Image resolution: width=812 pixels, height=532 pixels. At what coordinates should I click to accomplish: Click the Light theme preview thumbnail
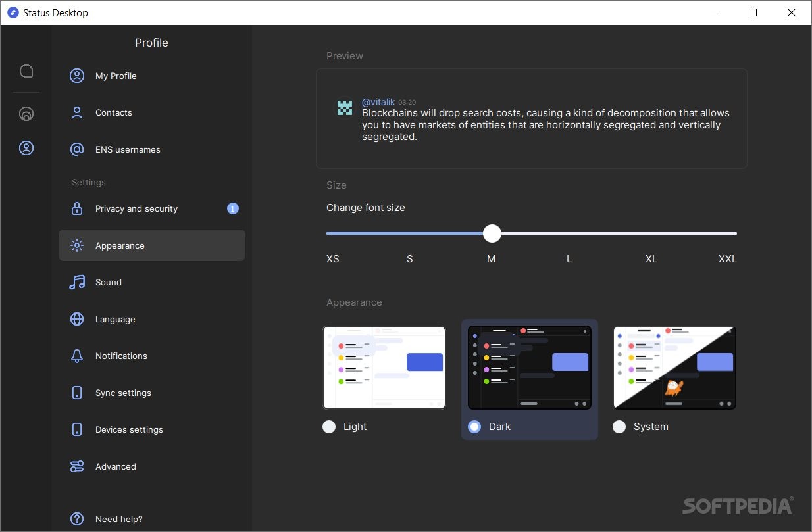point(384,368)
